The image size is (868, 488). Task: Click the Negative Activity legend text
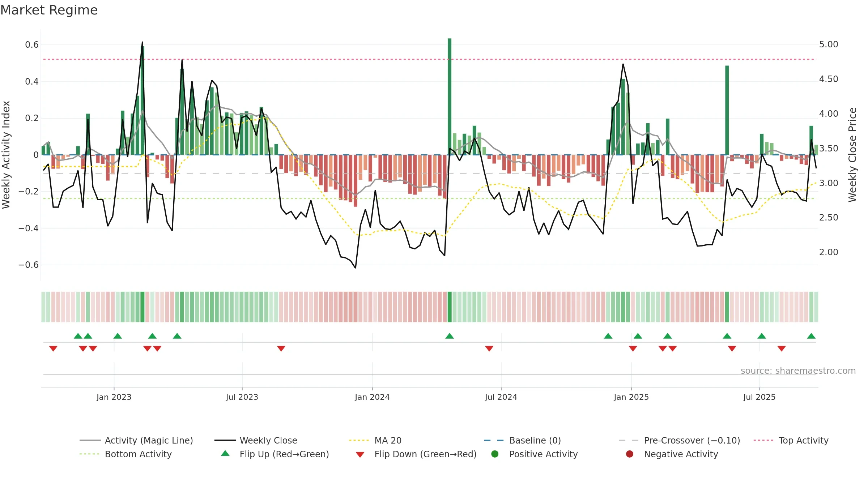click(681, 454)
